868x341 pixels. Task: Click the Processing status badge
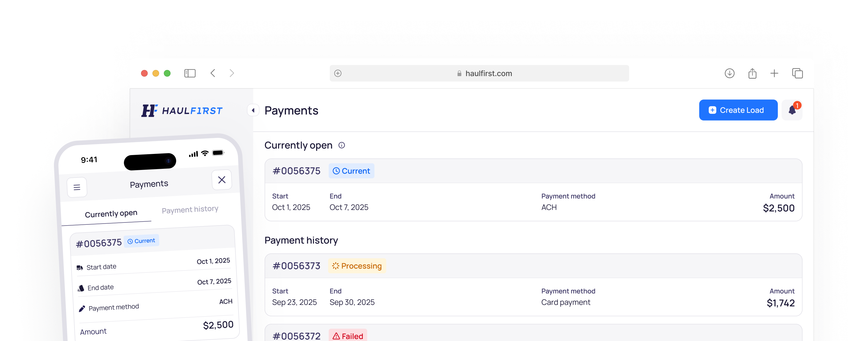pos(357,266)
